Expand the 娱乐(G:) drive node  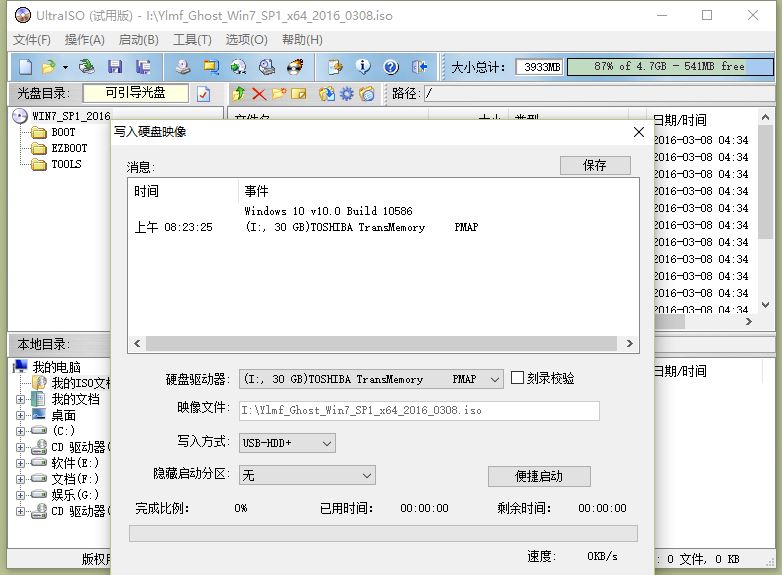(x=20, y=495)
